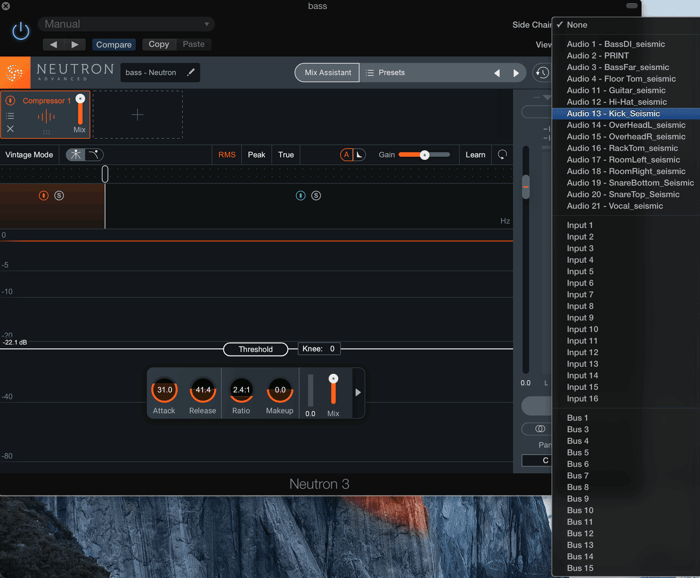Select Peak level detection mode
Screen dimensions: 700x578
pyautogui.click(x=257, y=154)
